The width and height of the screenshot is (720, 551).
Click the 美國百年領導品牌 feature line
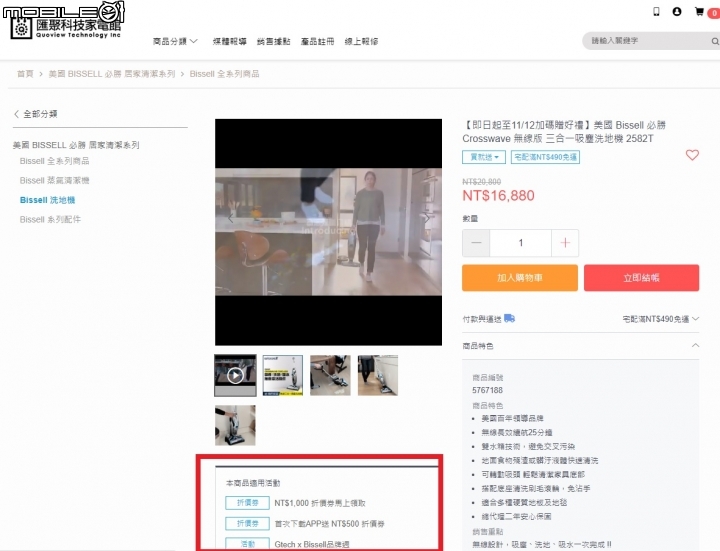pos(512,418)
